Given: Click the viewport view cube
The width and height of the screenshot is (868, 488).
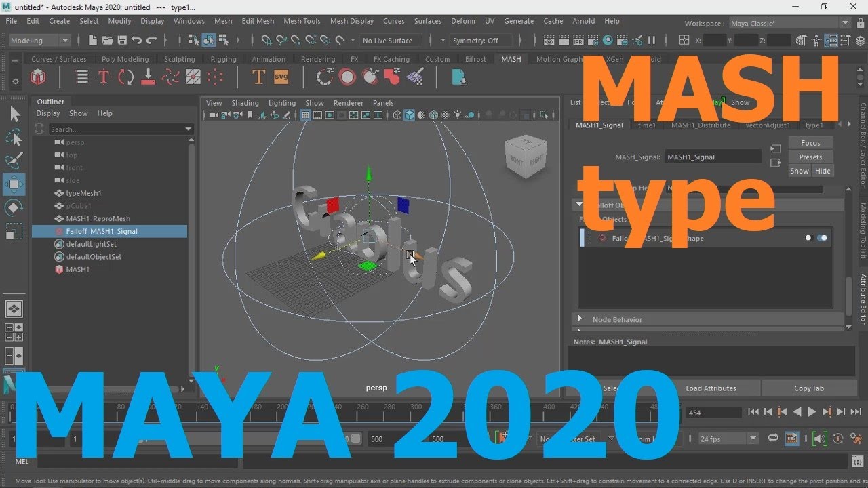Looking at the screenshot, I should [x=527, y=157].
